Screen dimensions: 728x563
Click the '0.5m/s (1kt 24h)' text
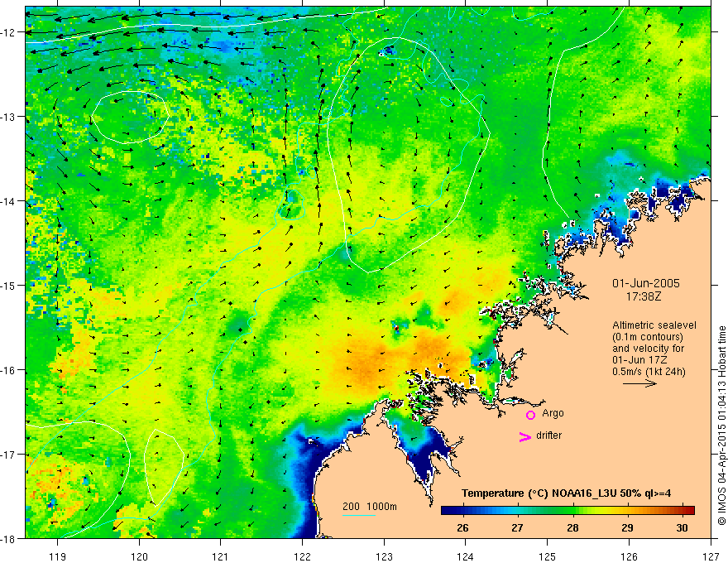(649, 372)
